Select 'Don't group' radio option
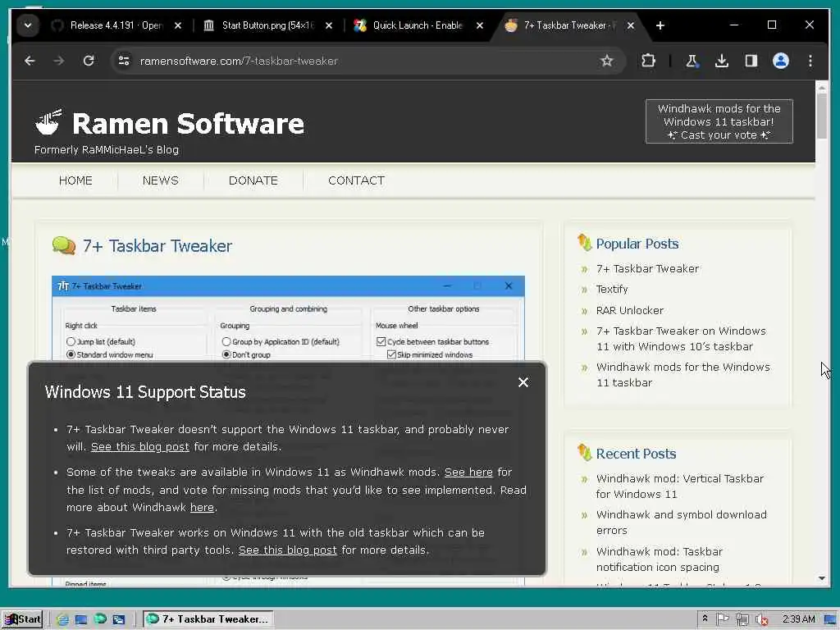Screen dimensions: 840x630 click(226, 354)
